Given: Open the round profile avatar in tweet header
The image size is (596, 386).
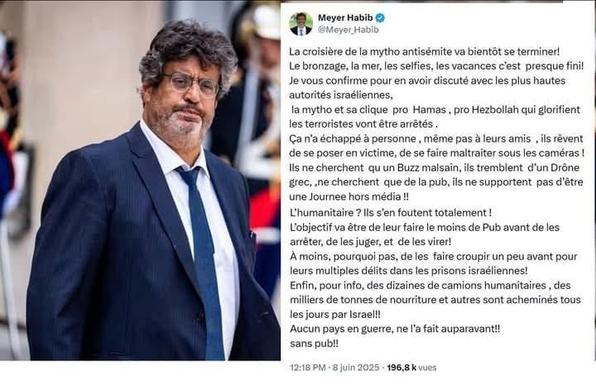Looking at the screenshot, I should pyautogui.click(x=301, y=24).
